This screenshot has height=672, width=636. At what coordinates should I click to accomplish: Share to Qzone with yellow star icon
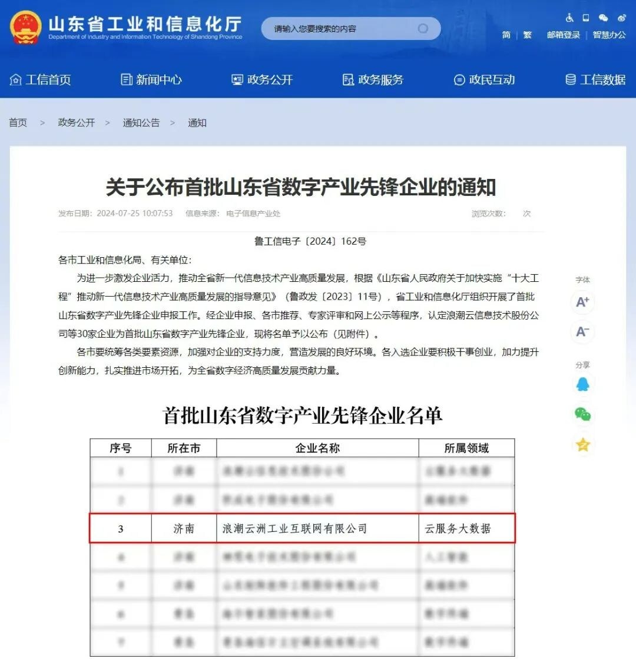click(582, 444)
